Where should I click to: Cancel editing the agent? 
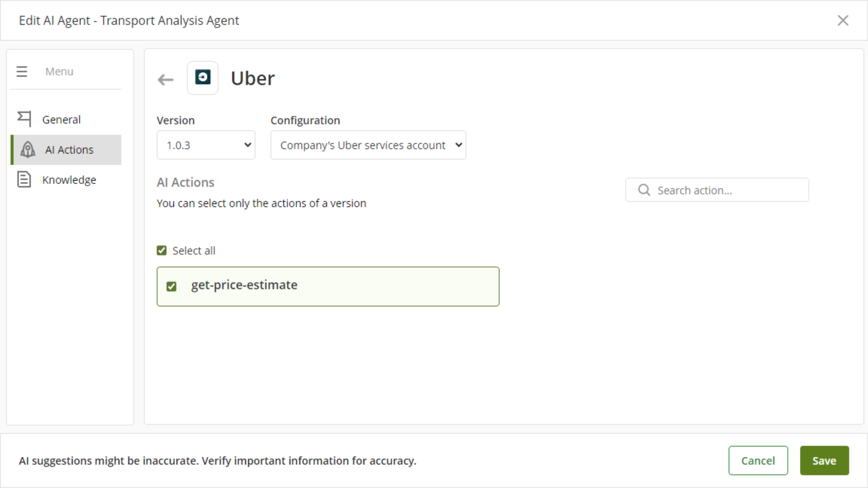758,460
